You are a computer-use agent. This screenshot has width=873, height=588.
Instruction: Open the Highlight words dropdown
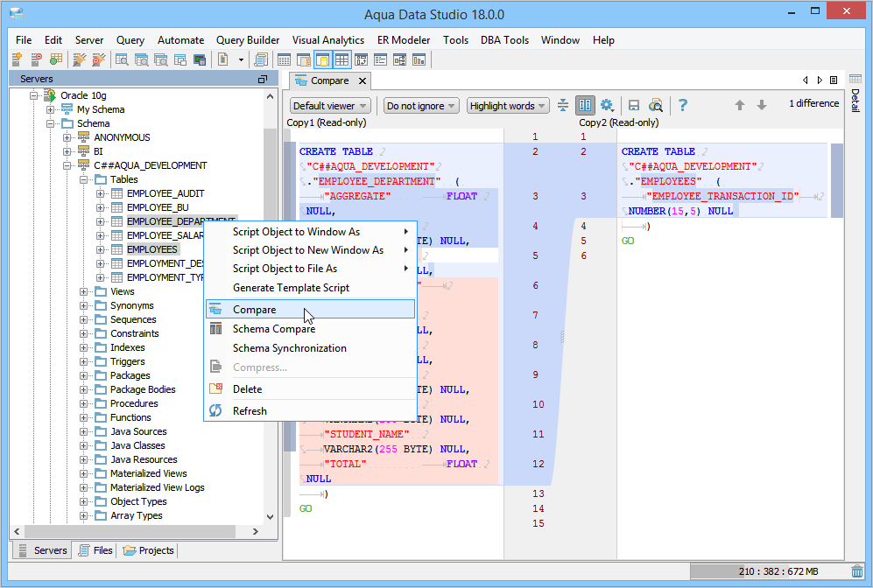[x=508, y=105]
